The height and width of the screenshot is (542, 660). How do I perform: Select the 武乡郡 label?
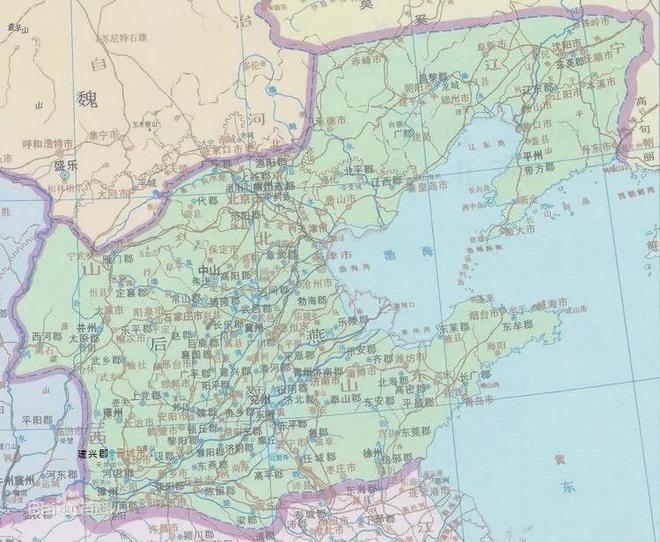(107, 360)
